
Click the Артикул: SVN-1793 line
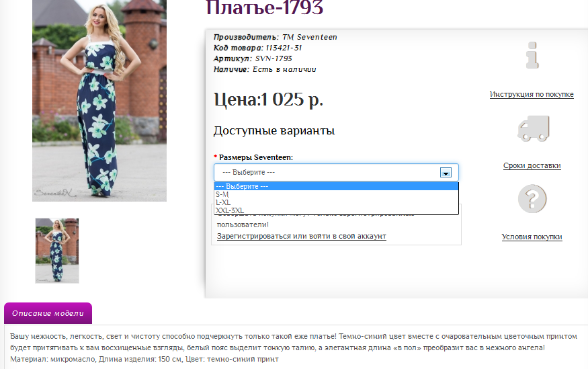[253, 59]
